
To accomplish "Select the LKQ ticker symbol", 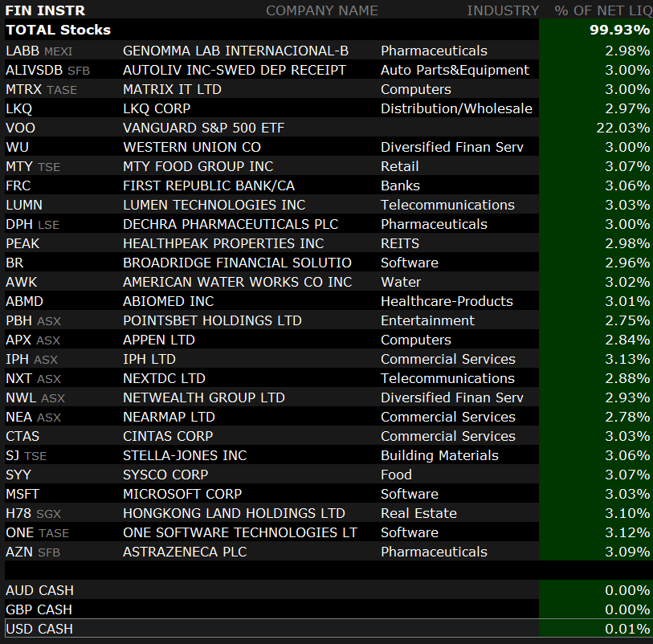I will click(18, 108).
